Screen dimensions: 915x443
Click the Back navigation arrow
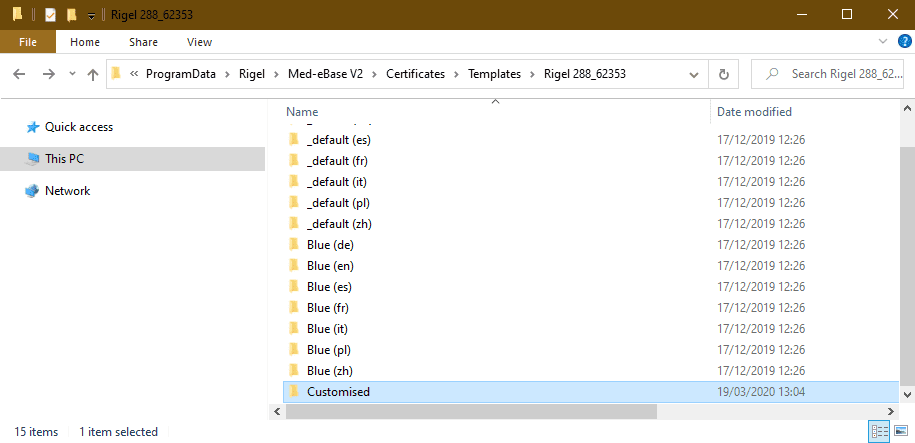[20, 75]
